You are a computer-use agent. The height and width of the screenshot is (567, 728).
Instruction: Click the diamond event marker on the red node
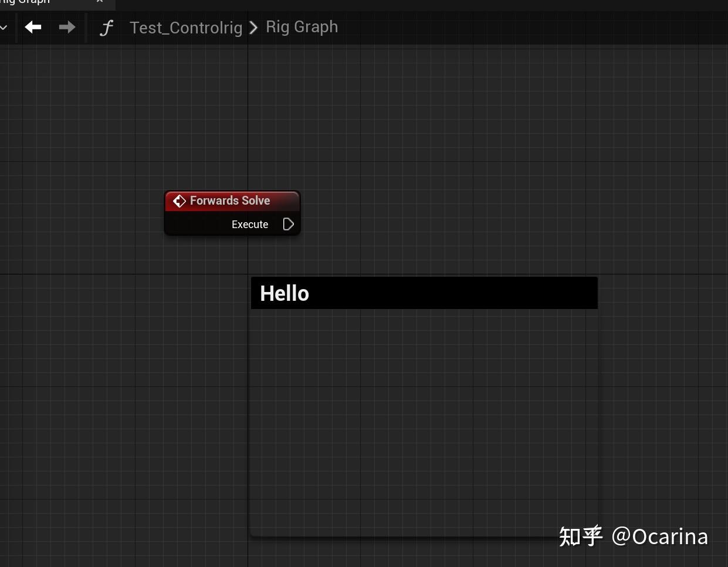179,201
